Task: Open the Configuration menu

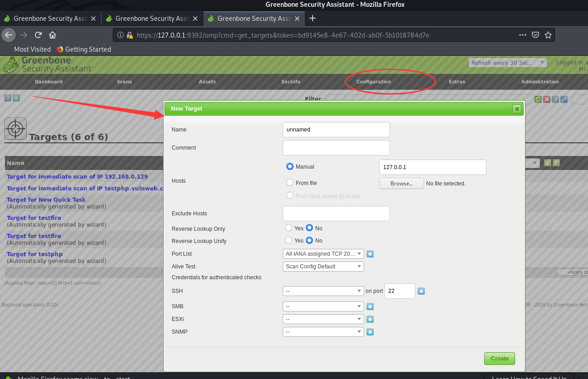Action: (374, 82)
